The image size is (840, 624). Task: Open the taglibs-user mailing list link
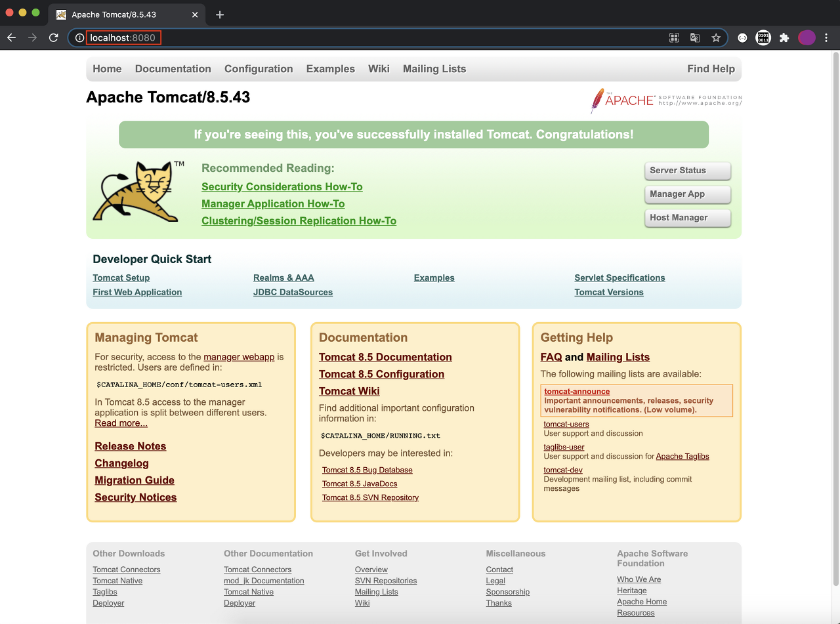point(564,447)
